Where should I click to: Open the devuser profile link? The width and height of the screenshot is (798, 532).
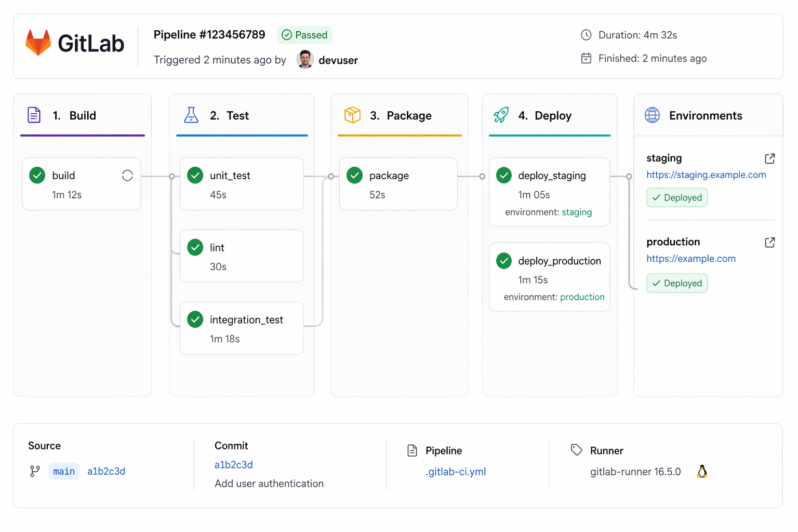click(x=338, y=60)
